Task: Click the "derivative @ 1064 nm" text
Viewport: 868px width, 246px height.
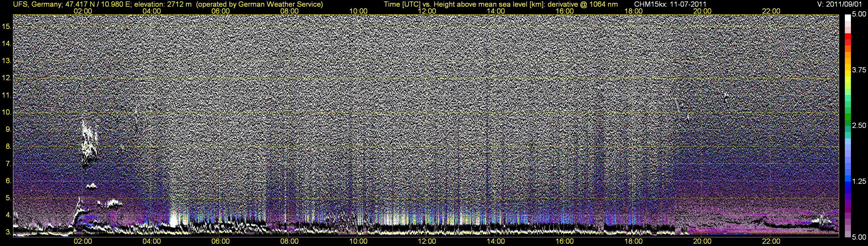Action: point(583,4)
